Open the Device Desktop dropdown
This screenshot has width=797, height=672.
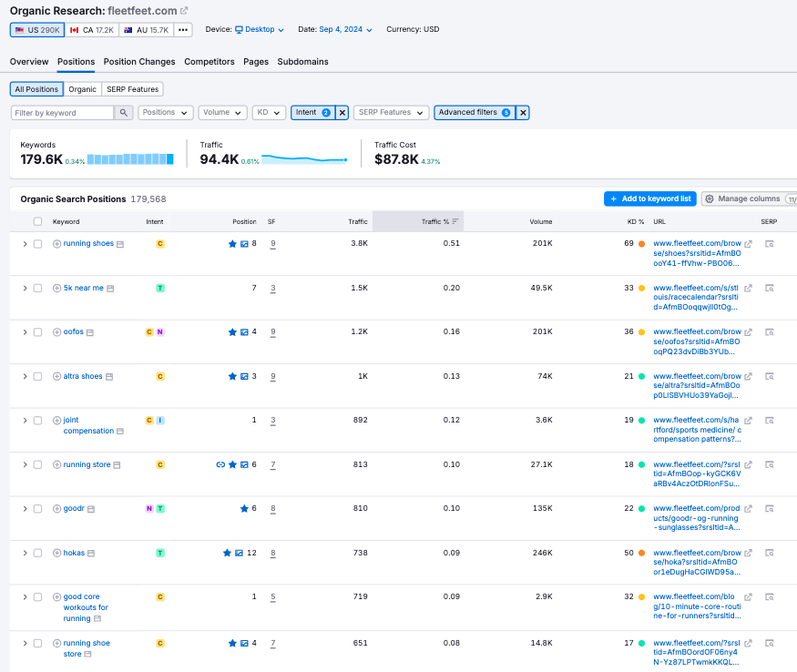(x=260, y=29)
